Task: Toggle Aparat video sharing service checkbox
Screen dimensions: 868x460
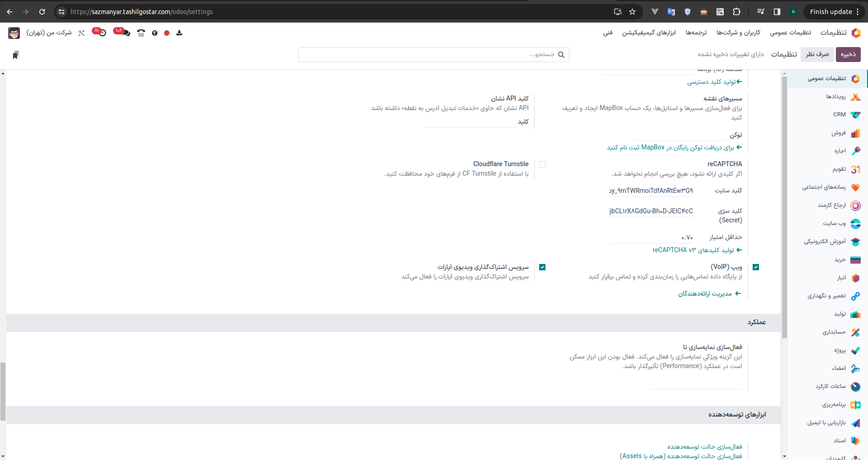Action: [542, 267]
